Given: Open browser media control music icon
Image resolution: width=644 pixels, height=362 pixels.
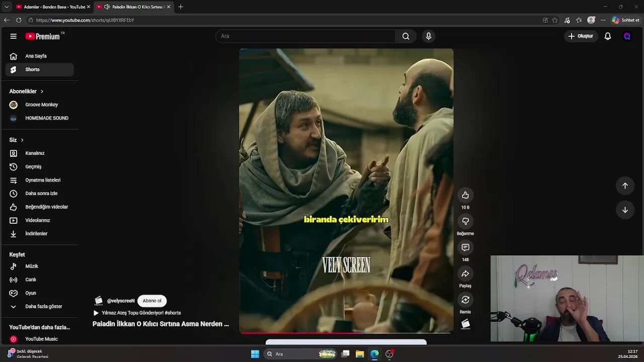Looking at the screenshot, I should click(x=567, y=20).
